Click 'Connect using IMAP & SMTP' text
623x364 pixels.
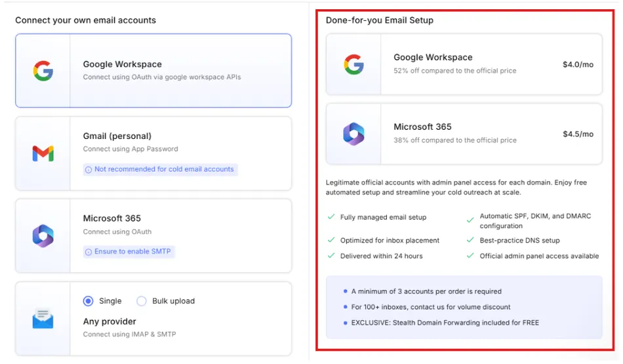coord(129,334)
